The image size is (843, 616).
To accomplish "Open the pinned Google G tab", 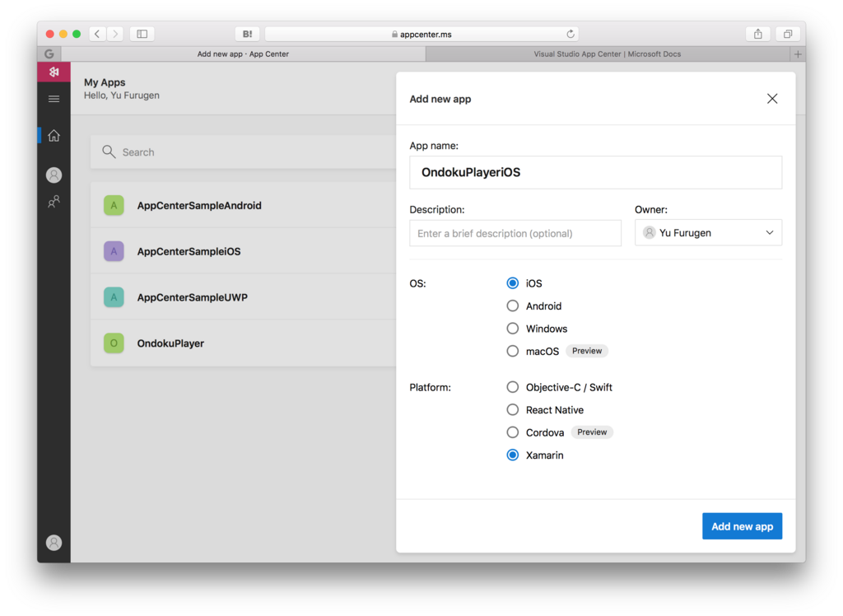I will click(49, 54).
